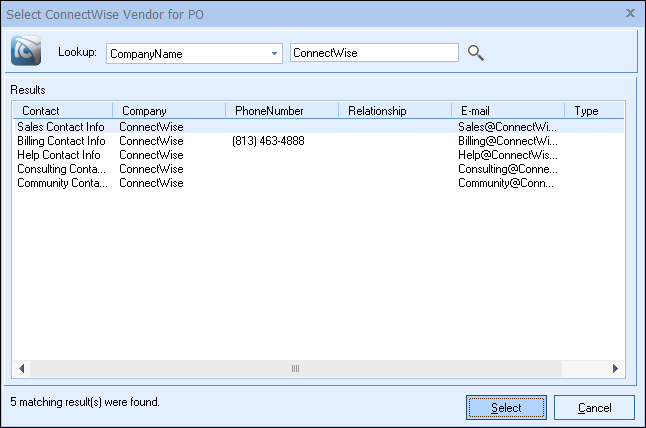Click the Type column header
Viewport: 646px width, 428px height.
point(590,111)
